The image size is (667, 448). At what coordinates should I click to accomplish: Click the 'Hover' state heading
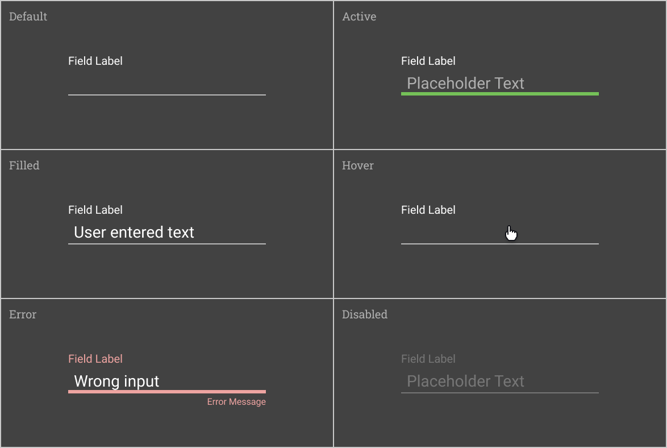click(358, 165)
